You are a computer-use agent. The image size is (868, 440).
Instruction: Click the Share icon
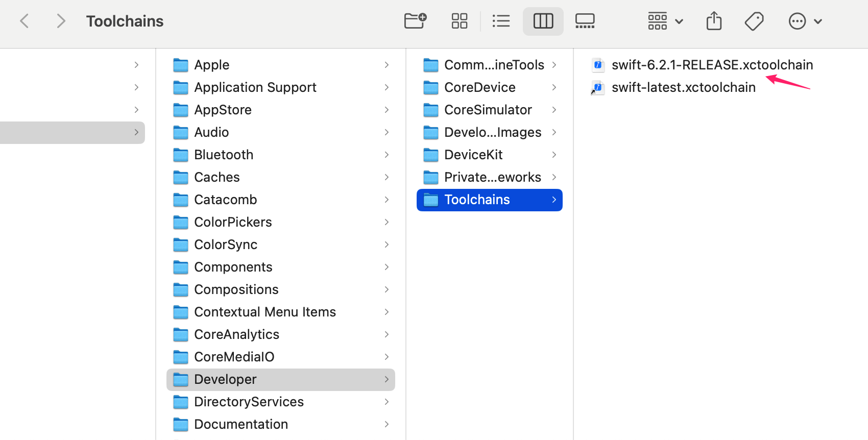pyautogui.click(x=714, y=21)
